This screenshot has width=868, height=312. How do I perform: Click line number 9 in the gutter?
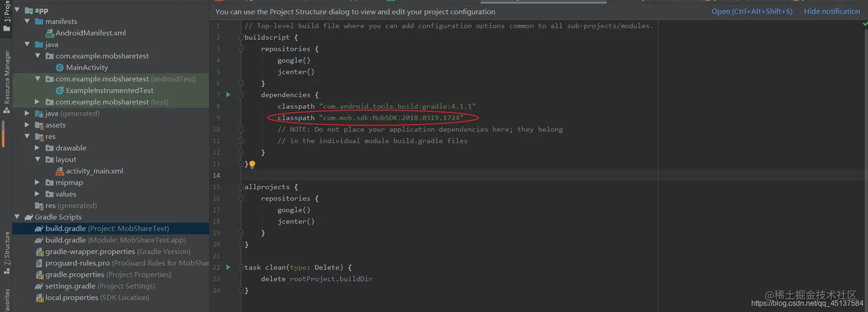(x=218, y=118)
